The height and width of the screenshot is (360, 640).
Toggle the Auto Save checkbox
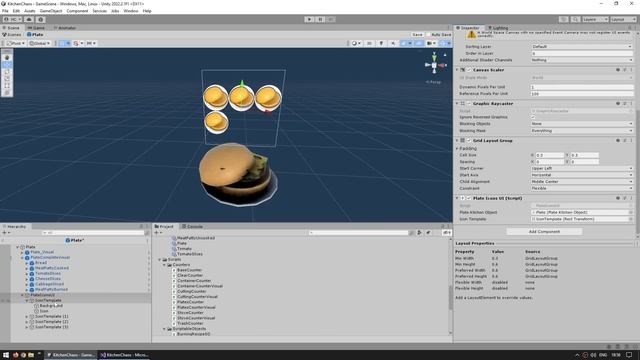pos(428,35)
